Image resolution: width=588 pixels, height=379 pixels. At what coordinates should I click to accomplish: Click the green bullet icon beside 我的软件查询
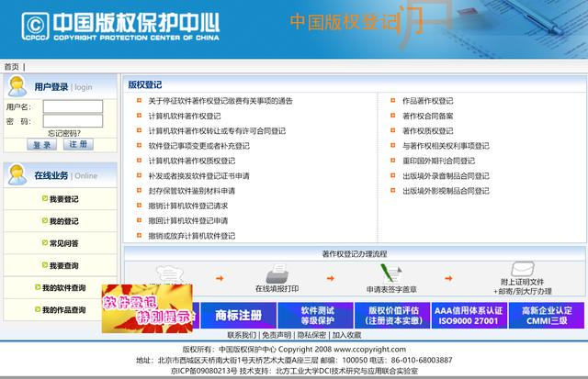38,287
